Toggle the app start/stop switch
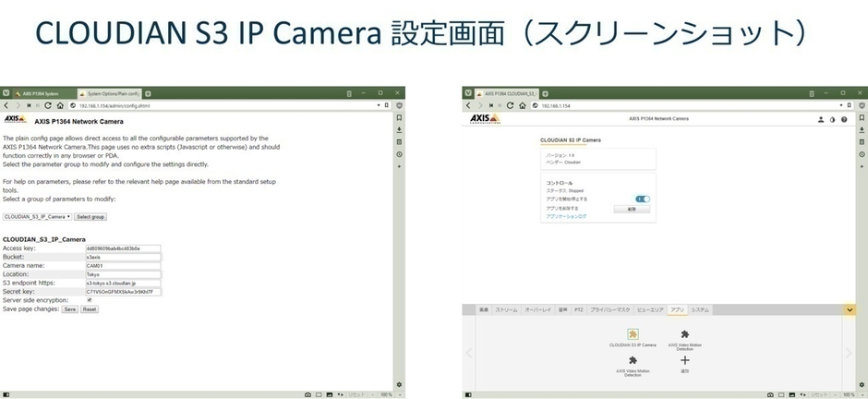The image size is (868, 399). pyautogui.click(x=643, y=199)
